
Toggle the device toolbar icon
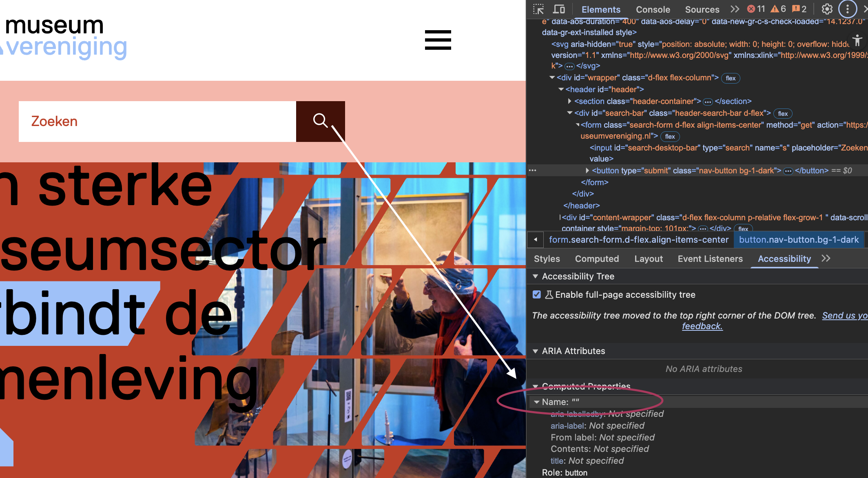point(559,9)
